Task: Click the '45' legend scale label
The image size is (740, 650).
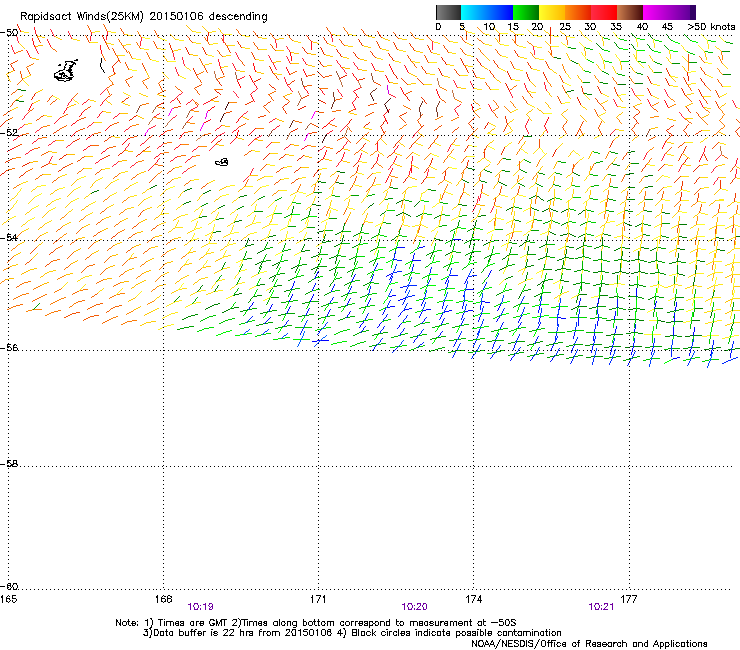Action: coord(667,27)
